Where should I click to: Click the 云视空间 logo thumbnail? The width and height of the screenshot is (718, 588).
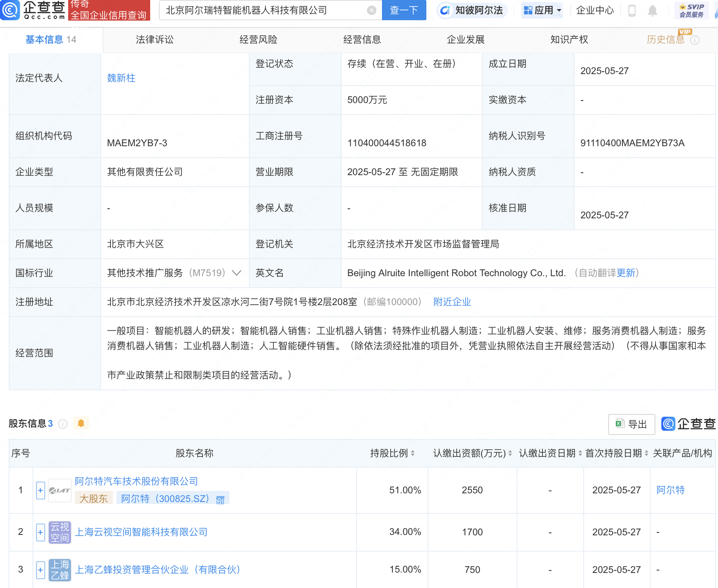click(x=60, y=532)
